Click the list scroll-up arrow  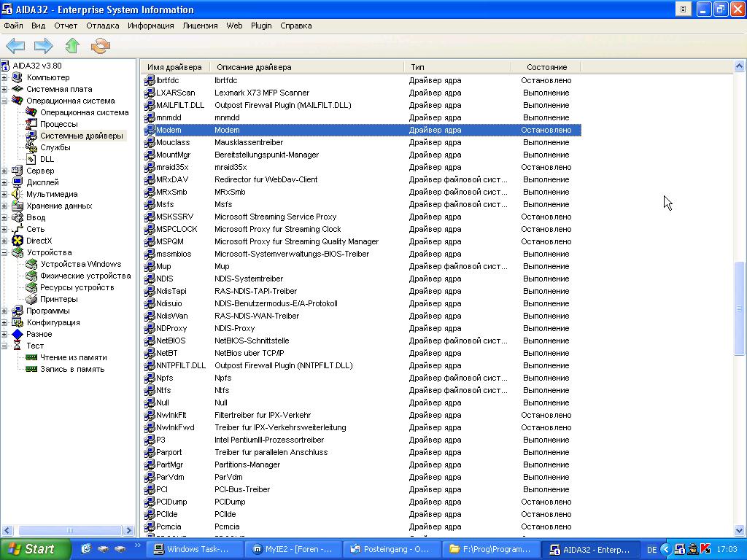(x=739, y=66)
